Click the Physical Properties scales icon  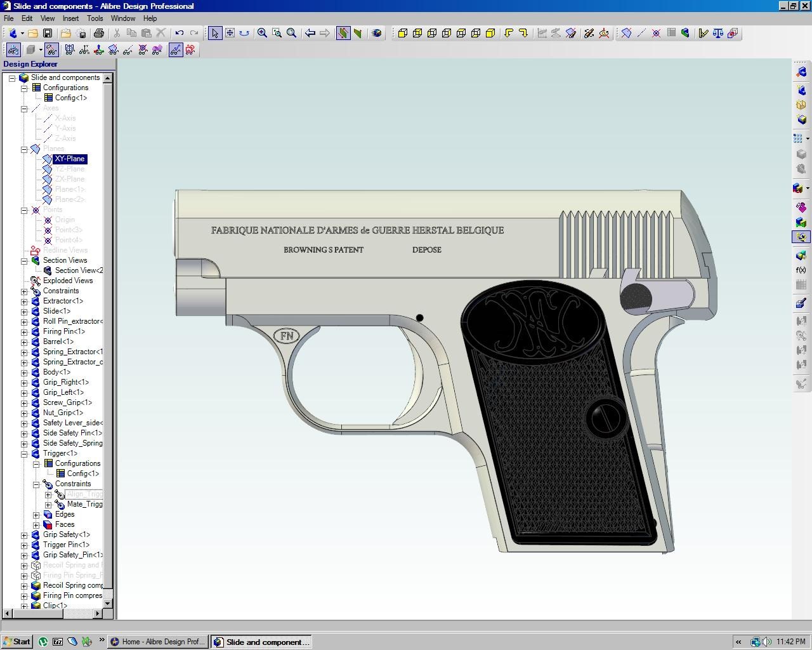coord(717,33)
